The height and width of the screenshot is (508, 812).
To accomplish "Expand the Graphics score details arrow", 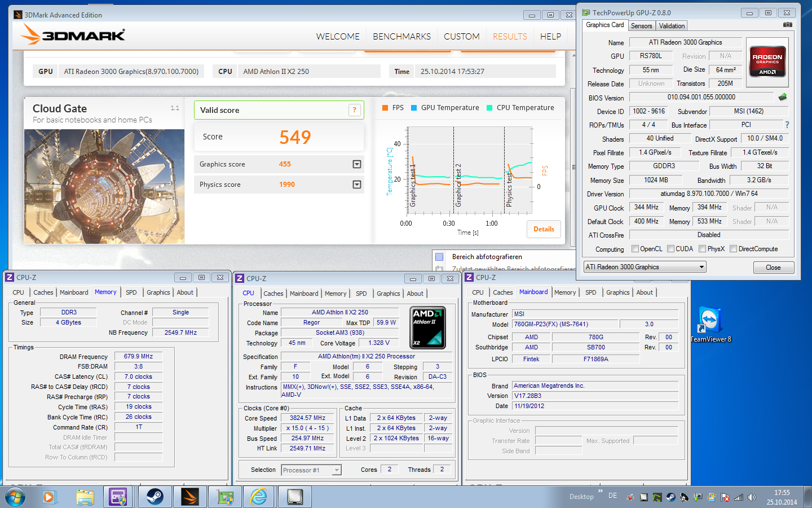I will (x=357, y=164).
